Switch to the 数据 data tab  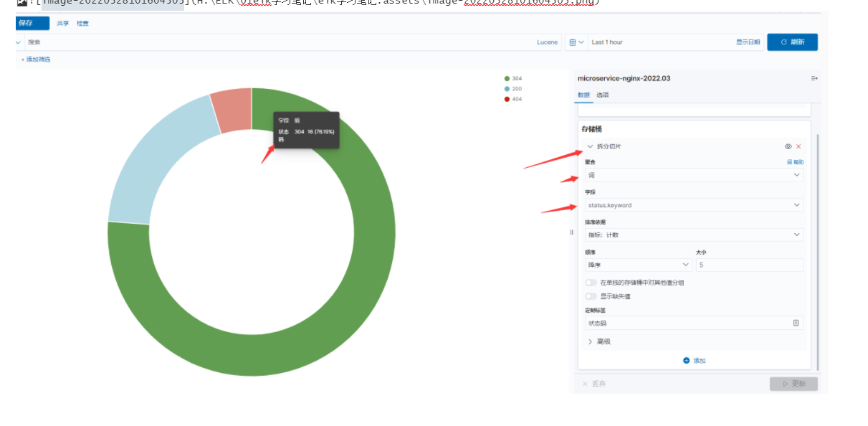point(583,95)
